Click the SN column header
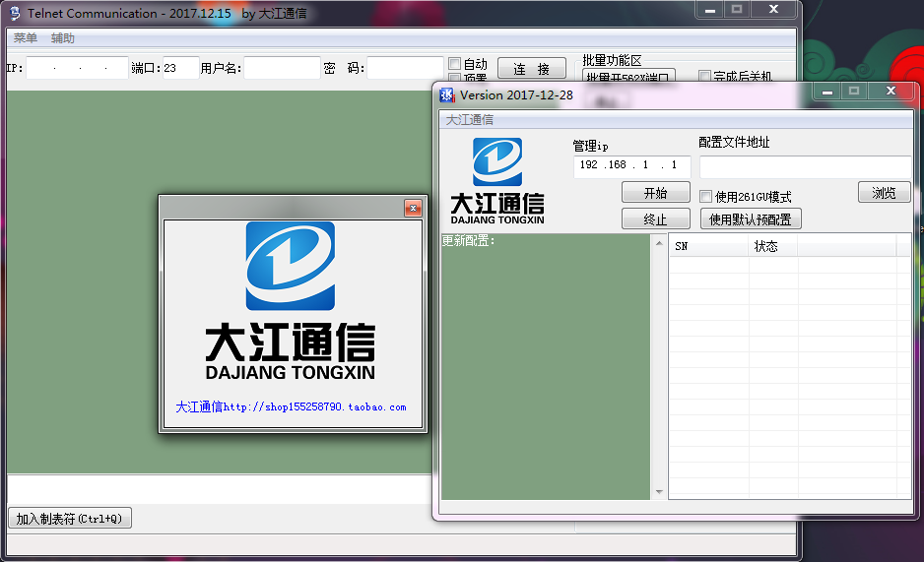924x562 pixels. point(709,246)
